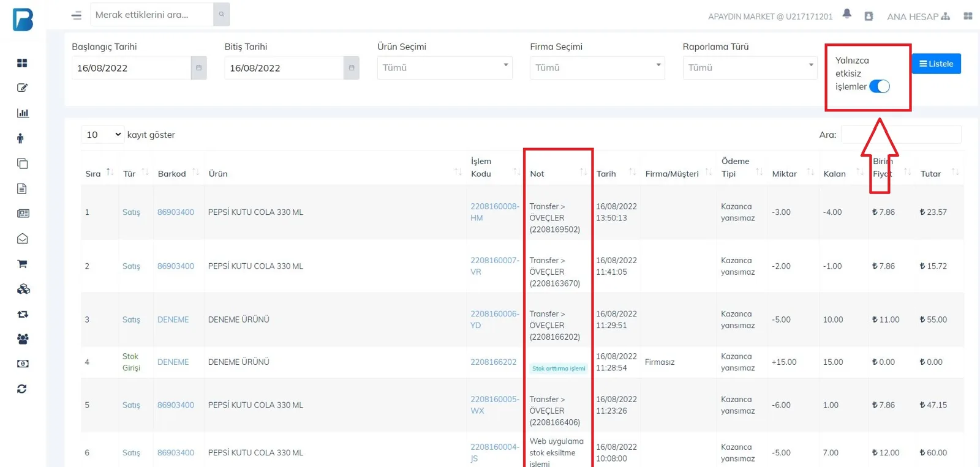Click the blue Listele button

pyautogui.click(x=936, y=64)
